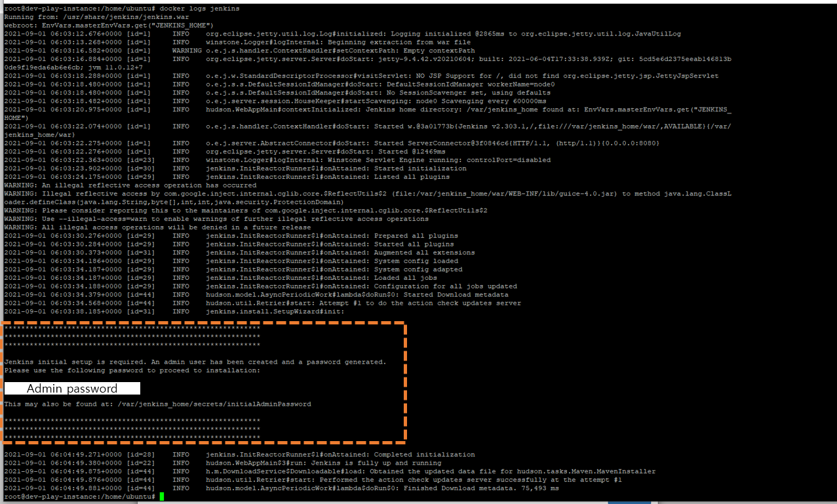Click "Configuration for all jobs updated" message

pos(446,286)
